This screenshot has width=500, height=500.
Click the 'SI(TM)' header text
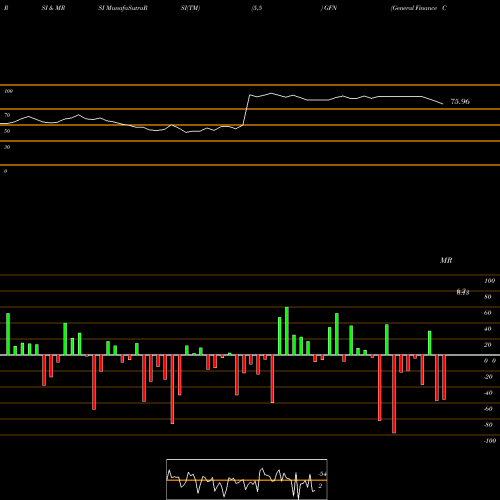190,8
